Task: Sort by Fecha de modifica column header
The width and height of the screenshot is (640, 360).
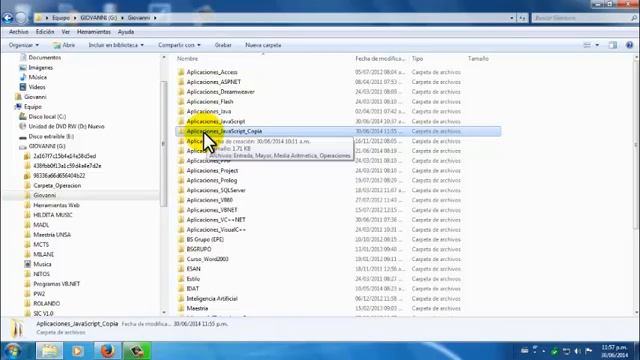Action: (x=380, y=59)
